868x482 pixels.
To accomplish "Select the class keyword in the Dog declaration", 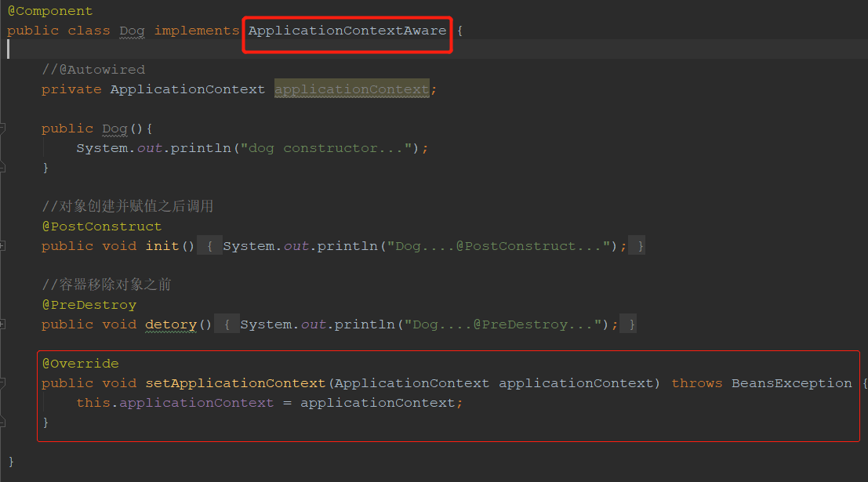I will (89, 31).
